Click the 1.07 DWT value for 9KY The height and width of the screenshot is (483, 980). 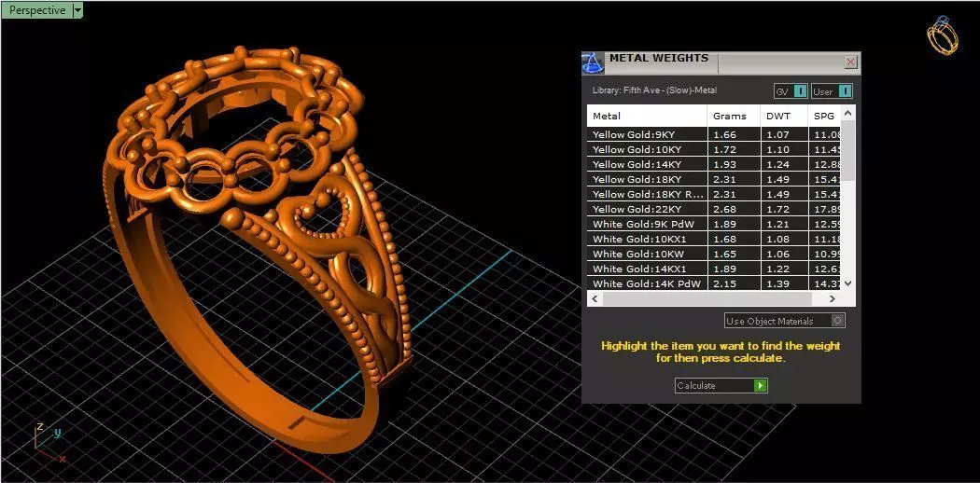778,134
